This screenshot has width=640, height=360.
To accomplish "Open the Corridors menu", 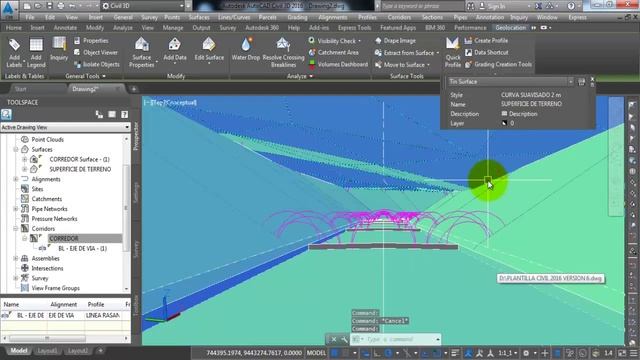I will 399,18.
